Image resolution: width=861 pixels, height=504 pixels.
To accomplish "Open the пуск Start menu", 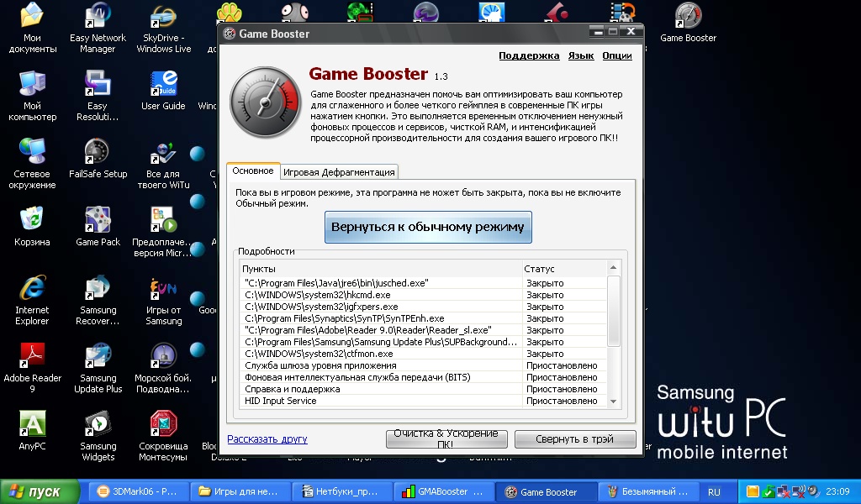I will (39, 491).
